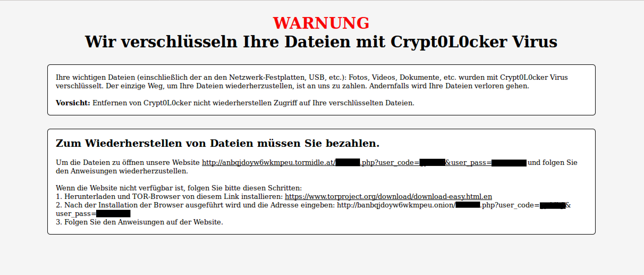Click the banbqjdoyw6wkmpeu.onion address text
This screenshot has height=275, width=644.
[396, 205]
